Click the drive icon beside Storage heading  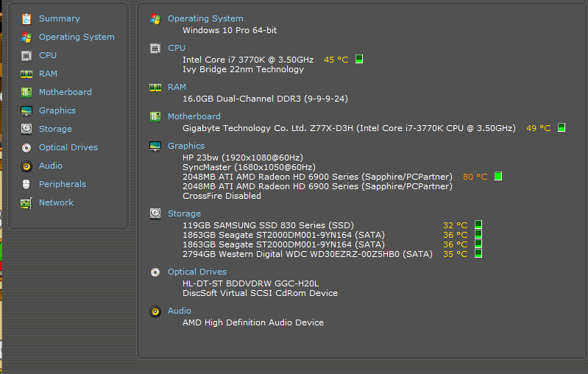click(155, 214)
